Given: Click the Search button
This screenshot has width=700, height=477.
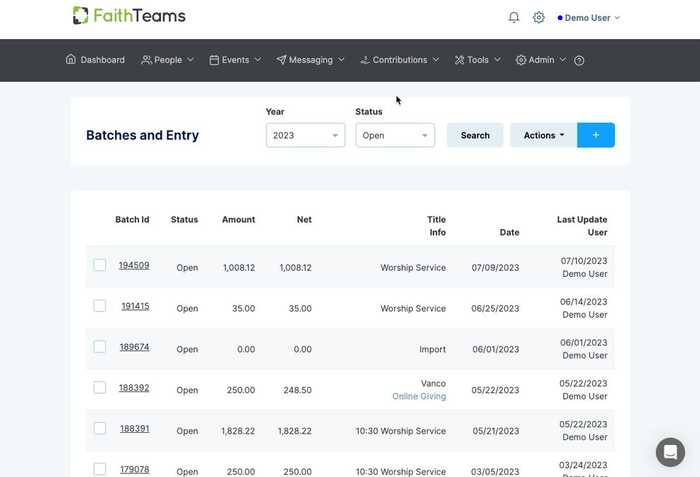Looking at the screenshot, I should coord(475,135).
